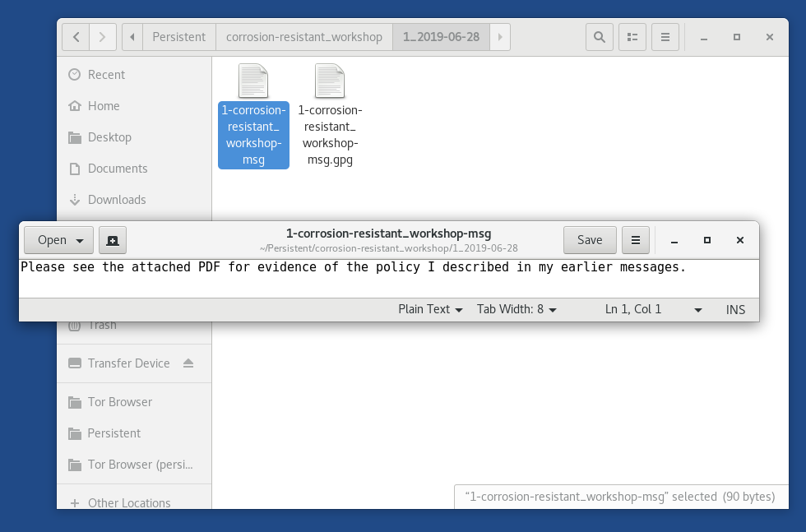This screenshot has width=806, height=532.
Task: Show later path segments with right arrow
Action: click(x=500, y=37)
